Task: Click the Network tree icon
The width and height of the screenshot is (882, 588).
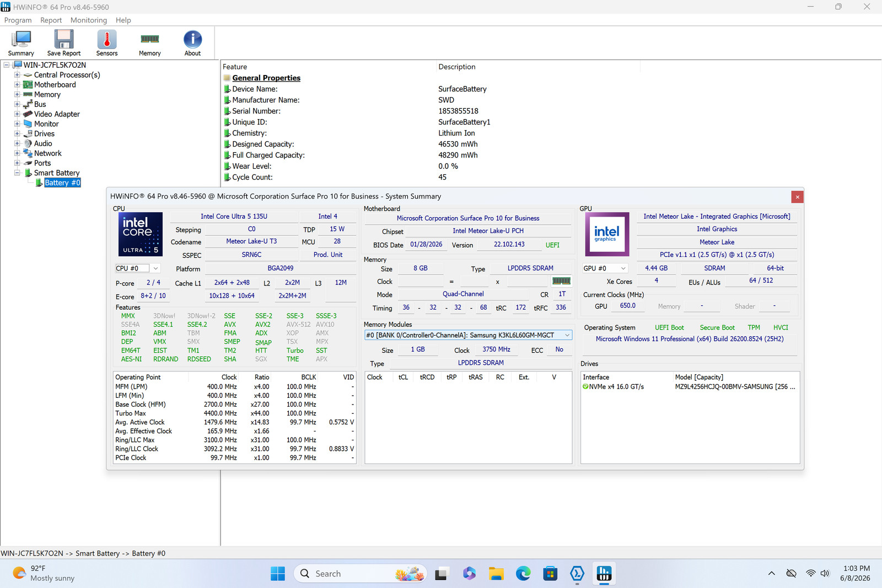Action: (28, 153)
